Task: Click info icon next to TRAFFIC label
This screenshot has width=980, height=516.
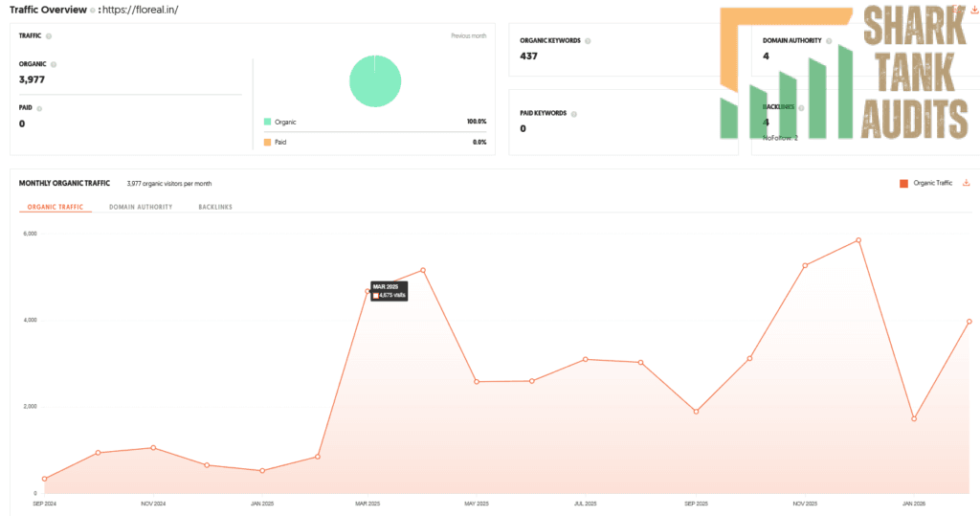Action: click(49, 36)
